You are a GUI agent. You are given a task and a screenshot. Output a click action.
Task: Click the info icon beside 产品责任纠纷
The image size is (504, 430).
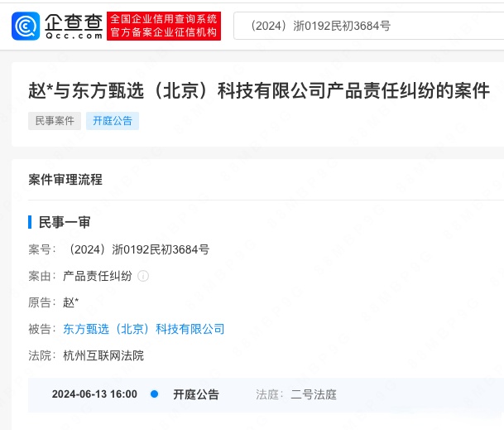tap(143, 276)
